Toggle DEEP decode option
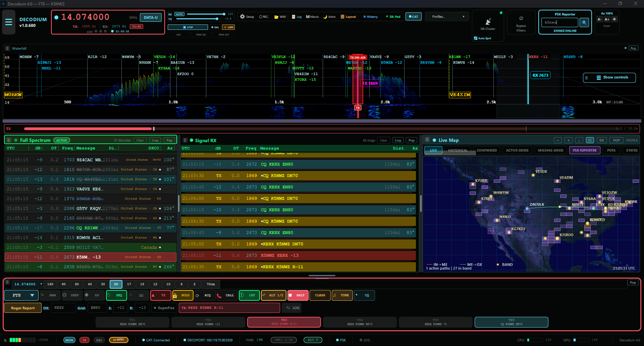This screenshot has width=644, height=346. point(72,295)
